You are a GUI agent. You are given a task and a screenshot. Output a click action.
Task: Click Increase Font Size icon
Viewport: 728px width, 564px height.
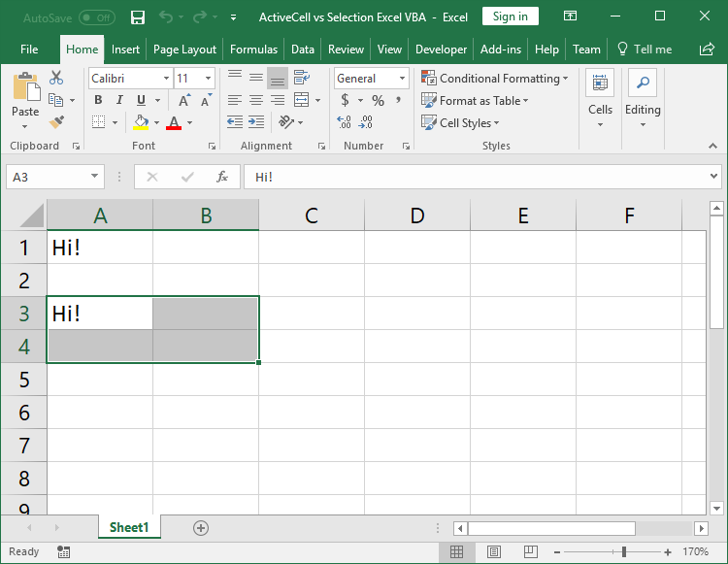click(184, 100)
